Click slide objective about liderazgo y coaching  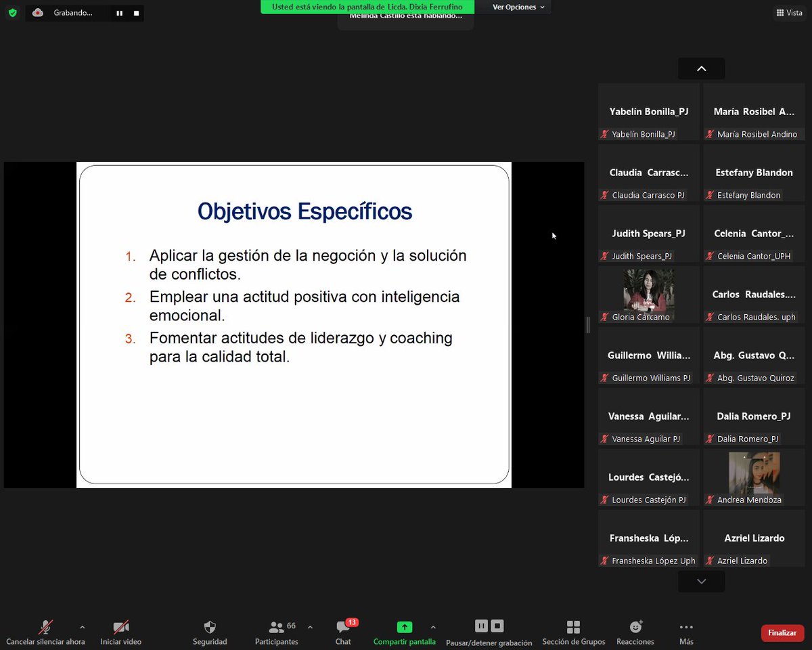coord(301,347)
